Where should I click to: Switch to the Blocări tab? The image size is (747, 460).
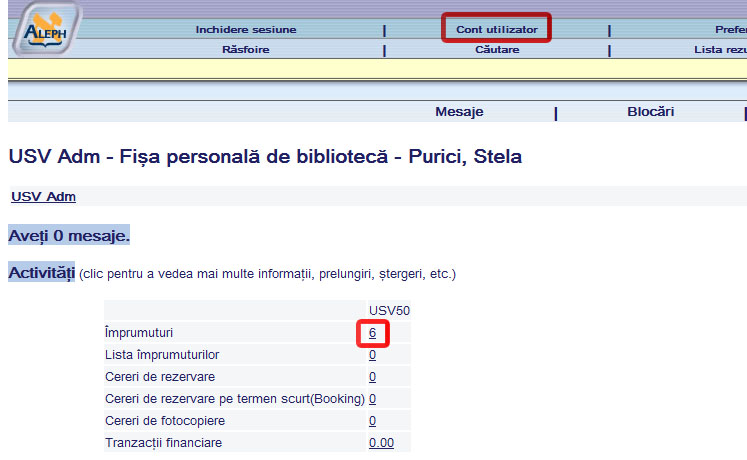point(650,112)
